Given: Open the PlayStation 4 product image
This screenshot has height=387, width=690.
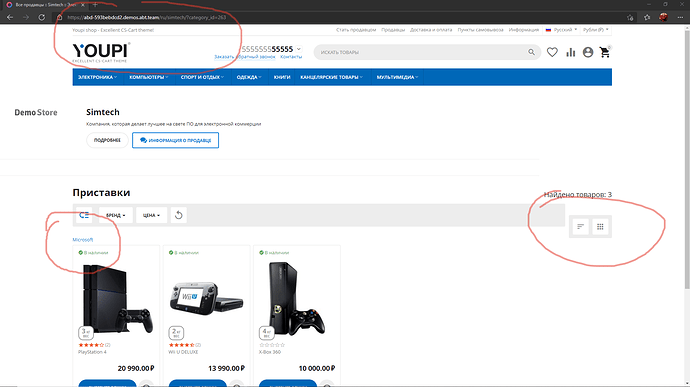Looking at the screenshot, I should click(x=117, y=299).
